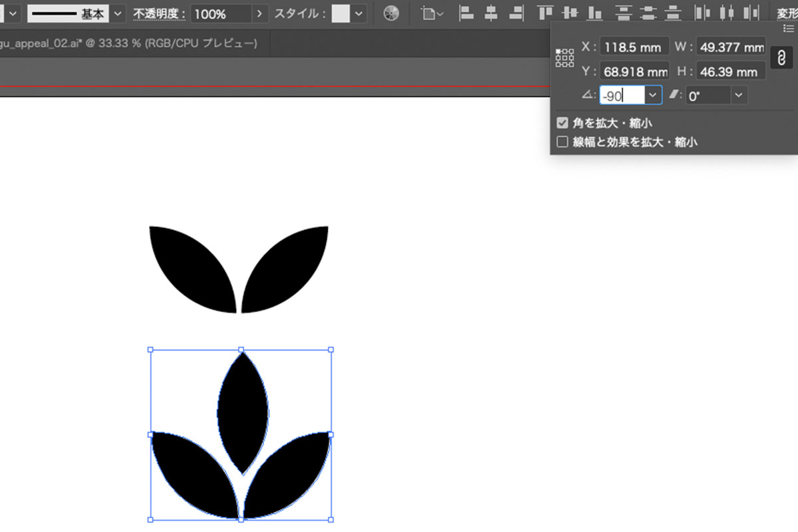Click the 不透明度 opacity label link

[158, 14]
